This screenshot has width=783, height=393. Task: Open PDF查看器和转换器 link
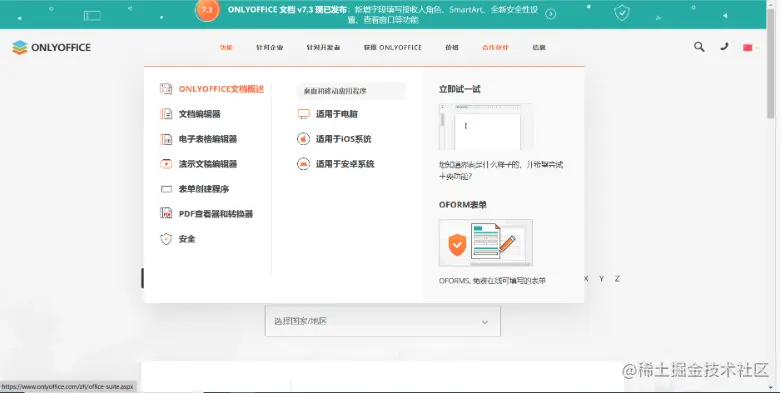(x=216, y=214)
